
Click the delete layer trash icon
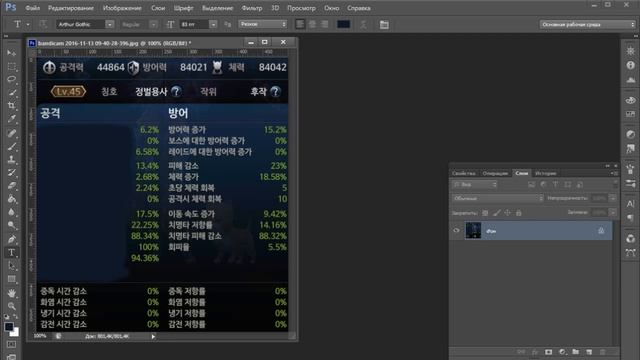(x=602, y=352)
